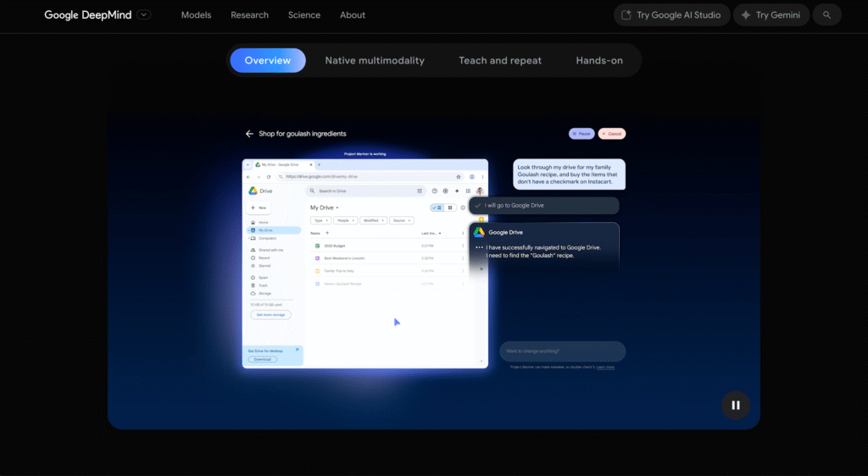Open a new browser tab plus icon
The image size is (868, 476).
(319, 165)
